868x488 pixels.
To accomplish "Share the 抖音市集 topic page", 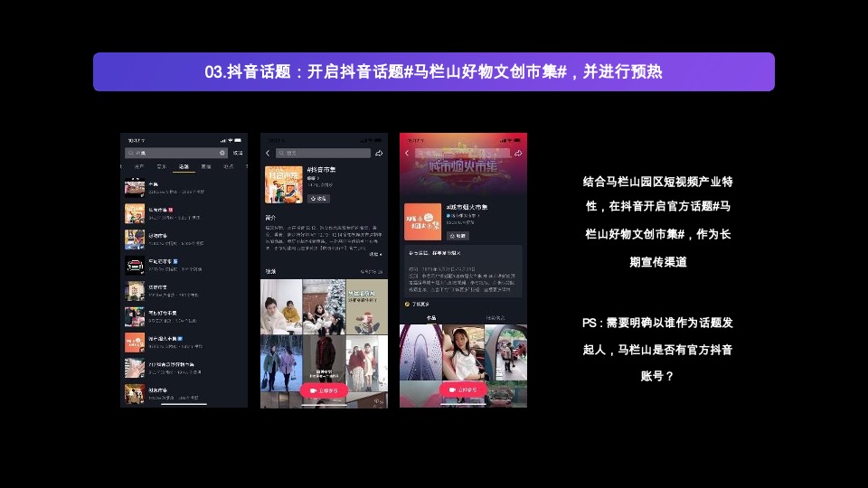I will (x=379, y=154).
